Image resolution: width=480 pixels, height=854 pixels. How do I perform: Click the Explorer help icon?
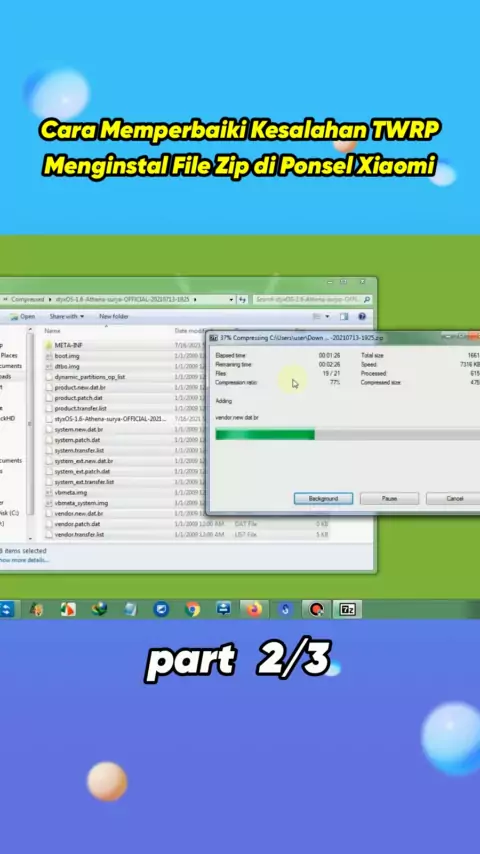[362, 316]
